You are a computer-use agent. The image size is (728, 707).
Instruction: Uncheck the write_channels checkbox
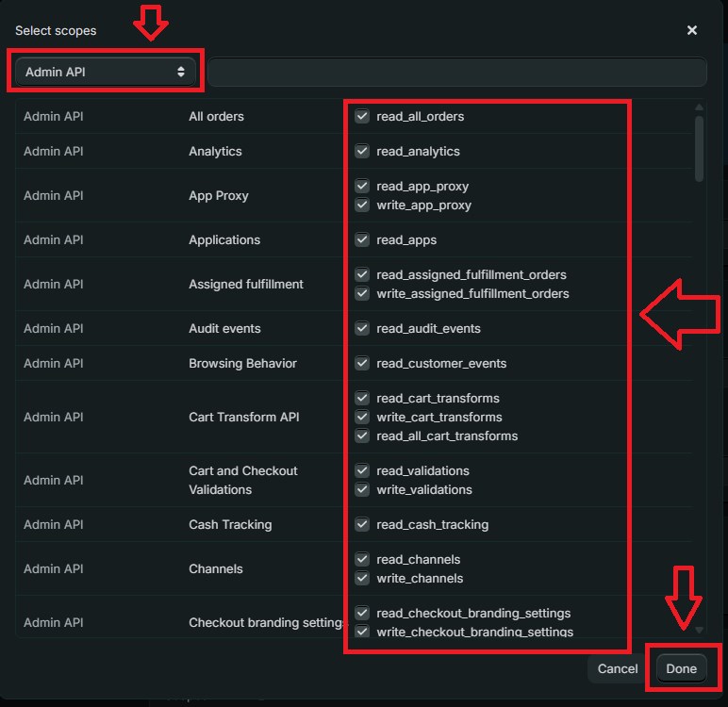[362, 579]
